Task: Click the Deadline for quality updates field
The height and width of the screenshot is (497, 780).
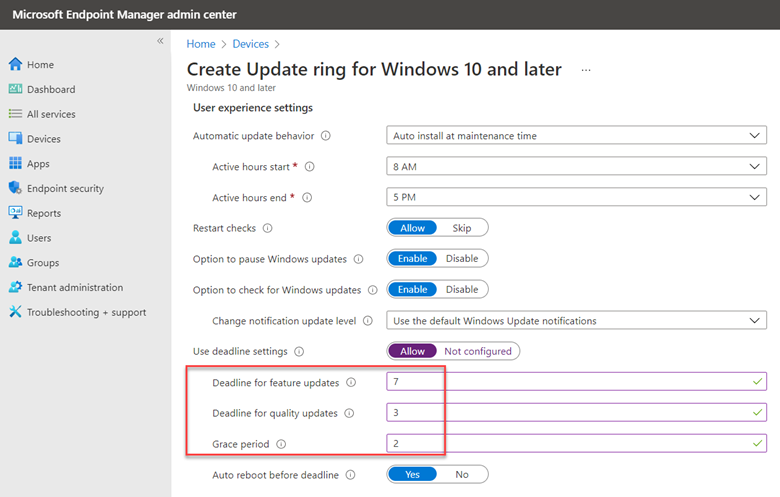Action: pos(576,412)
